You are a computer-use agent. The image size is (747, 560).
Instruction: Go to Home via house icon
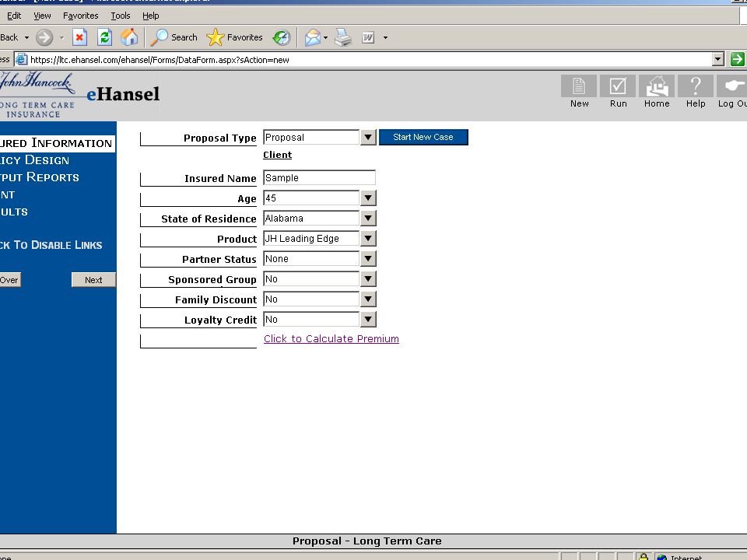click(x=657, y=86)
